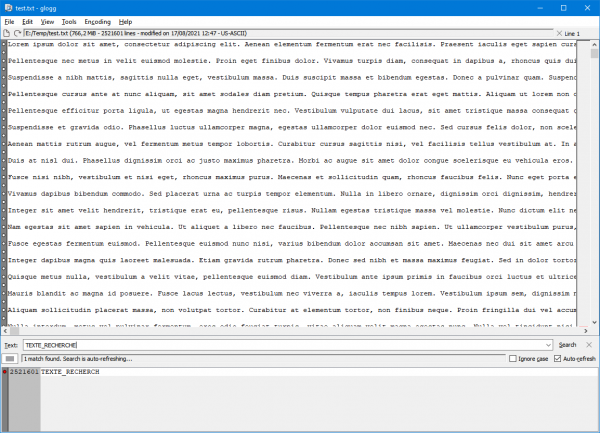Expand the search text history dropdown
The width and height of the screenshot is (600, 433).
[549, 344]
